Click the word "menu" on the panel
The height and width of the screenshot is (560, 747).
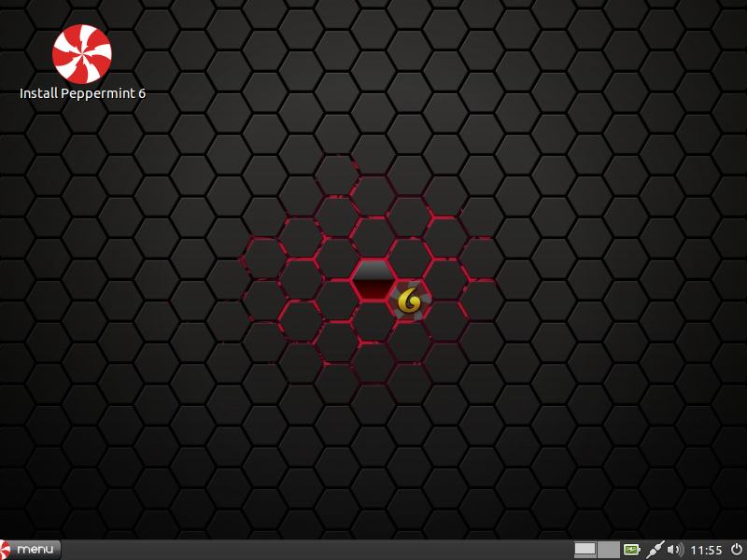[37, 549]
